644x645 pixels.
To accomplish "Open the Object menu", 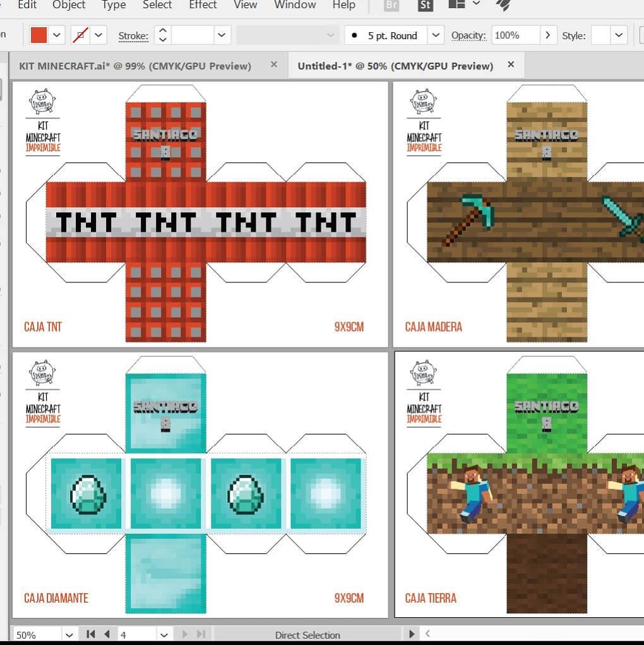I will [x=69, y=5].
